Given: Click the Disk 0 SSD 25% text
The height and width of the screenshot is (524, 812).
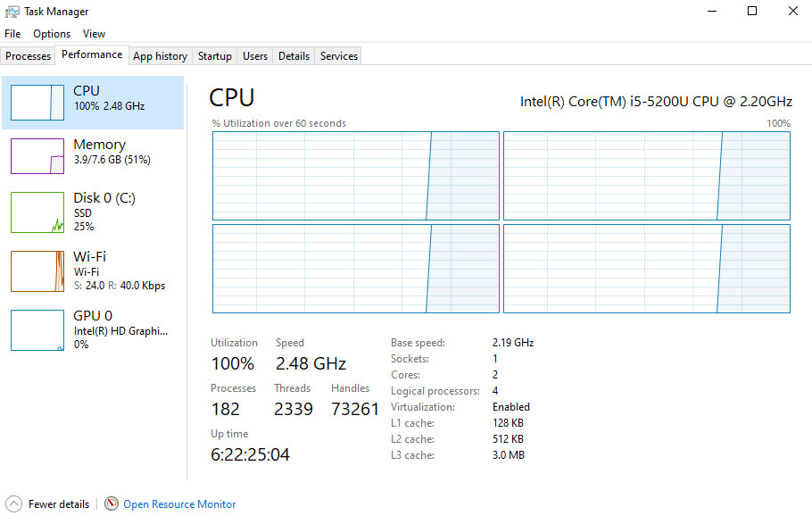Looking at the screenshot, I should pyautogui.click(x=83, y=220).
